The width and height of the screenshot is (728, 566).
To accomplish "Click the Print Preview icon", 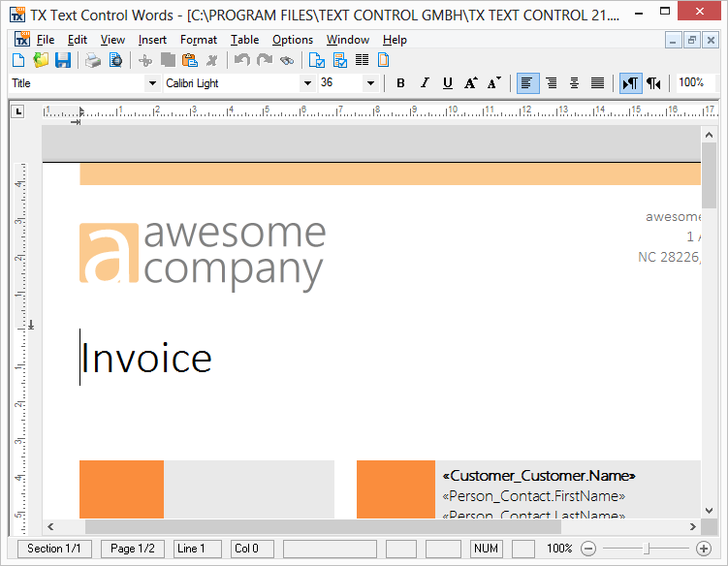I will point(115,60).
